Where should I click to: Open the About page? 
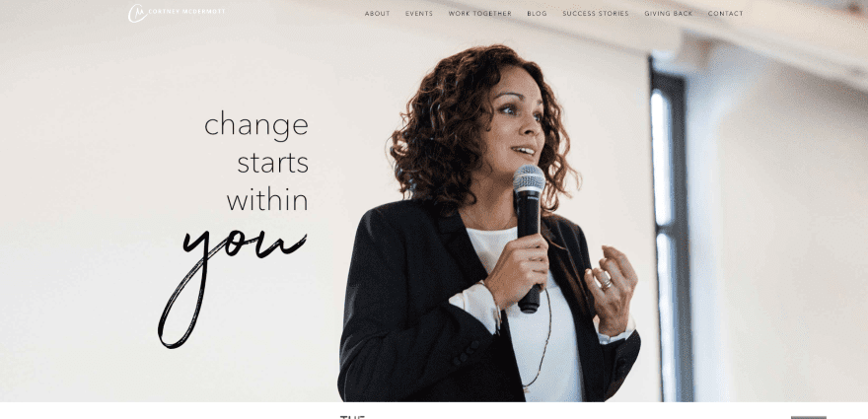point(378,14)
